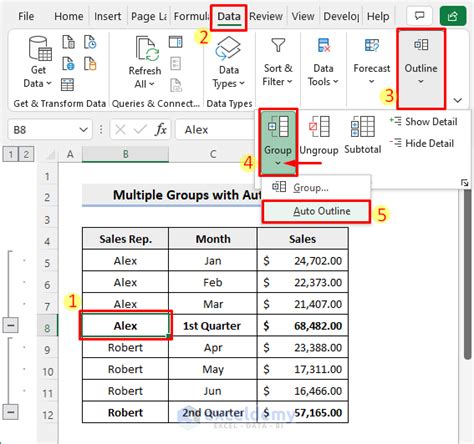This screenshot has height=444, width=474.
Task: Click the Sort & Filter funnel icon
Action: coord(278,45)
